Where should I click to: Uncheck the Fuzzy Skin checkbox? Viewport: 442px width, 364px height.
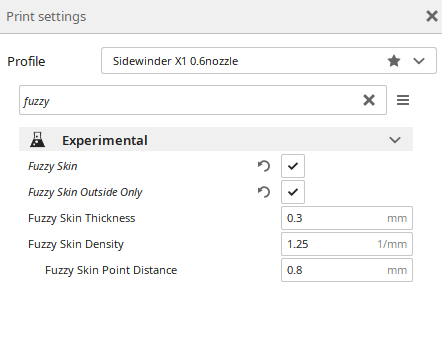pos(293,166)
